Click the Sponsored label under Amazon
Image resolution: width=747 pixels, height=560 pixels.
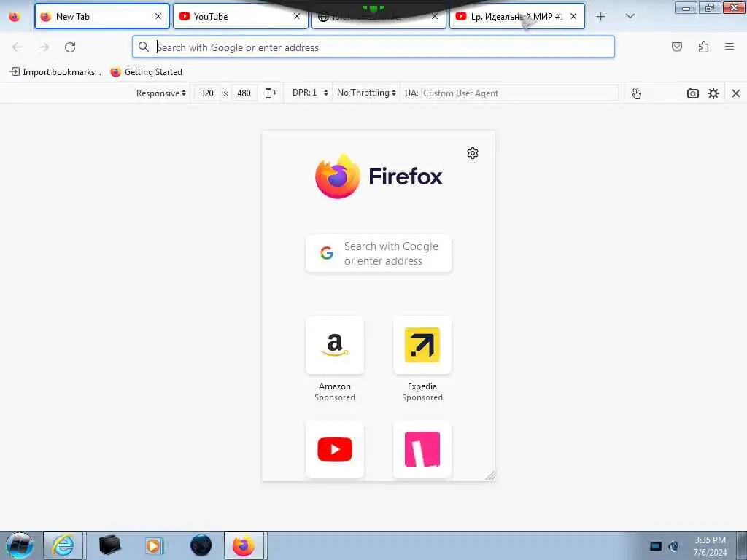point(335,397)
